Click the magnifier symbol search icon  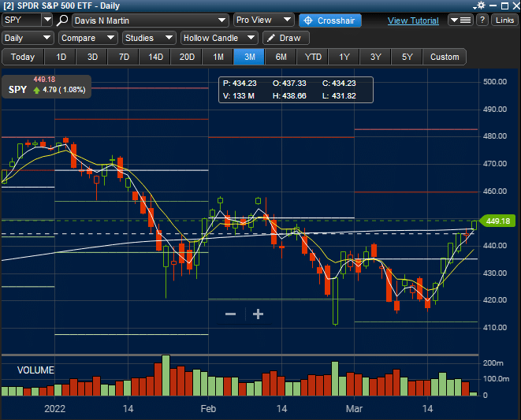click(x=62, y=20)
